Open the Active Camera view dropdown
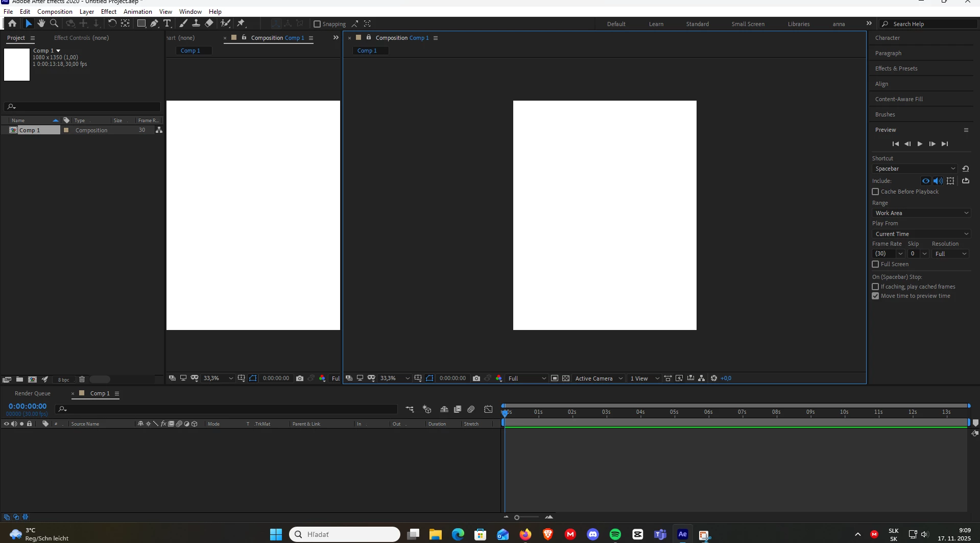The width and height of the screenshot is (980, 543). coord(599,379)
